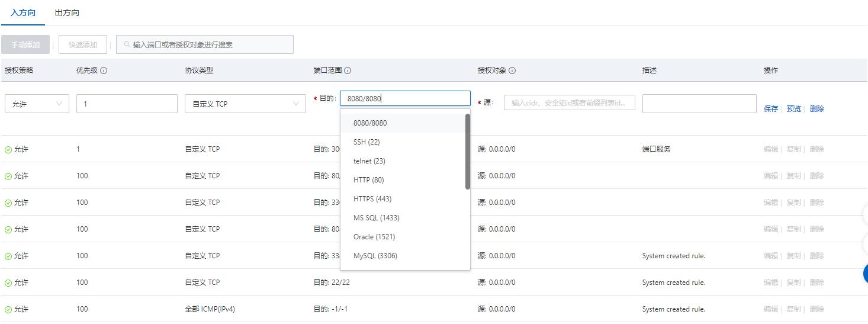The height and width of the screenshot is (324, 868).
Task: Switch to the 出方向 tab
Action: pos(67,12)
